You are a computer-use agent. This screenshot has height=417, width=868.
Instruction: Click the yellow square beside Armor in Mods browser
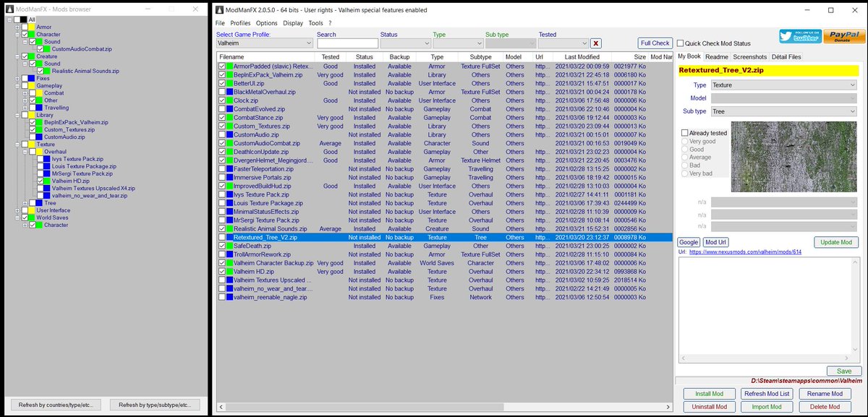coord(32,27)
